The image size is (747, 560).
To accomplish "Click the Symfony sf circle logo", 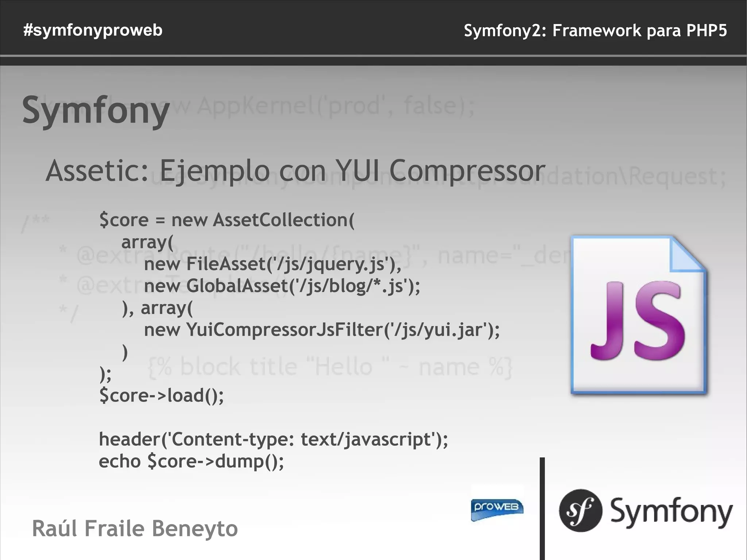I will point(580,510).
